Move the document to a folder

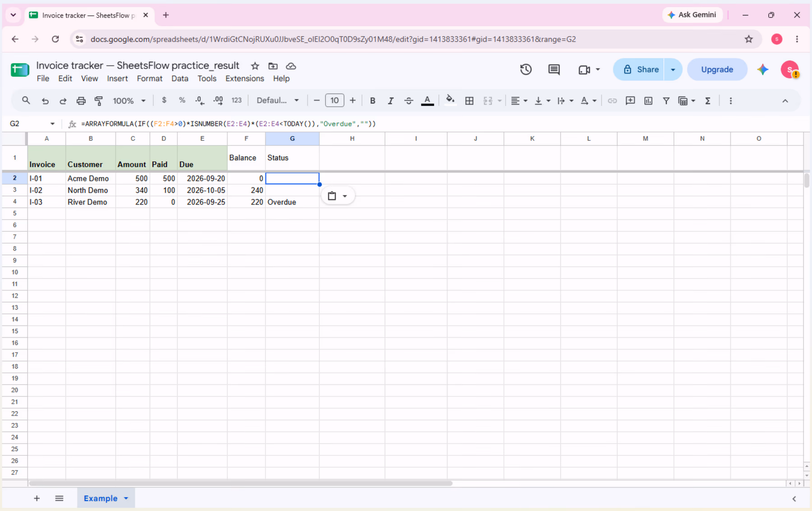[273, 66]
